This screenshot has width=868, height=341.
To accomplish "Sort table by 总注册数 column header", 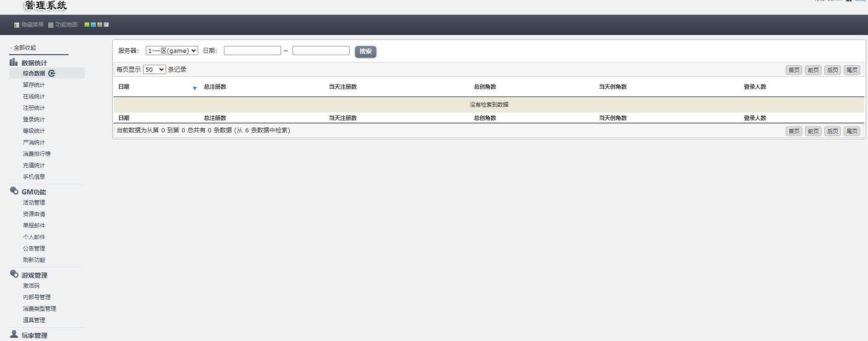I will tap(215, 87).
